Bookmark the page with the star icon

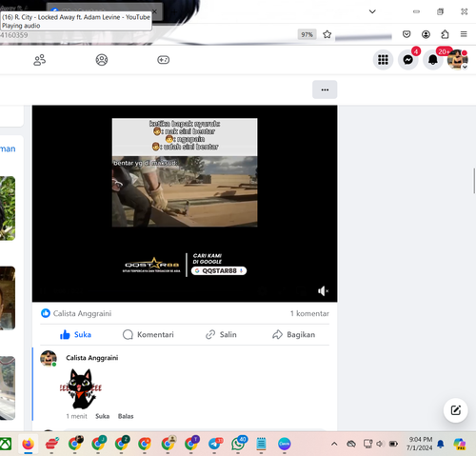(x=327, y=34)
